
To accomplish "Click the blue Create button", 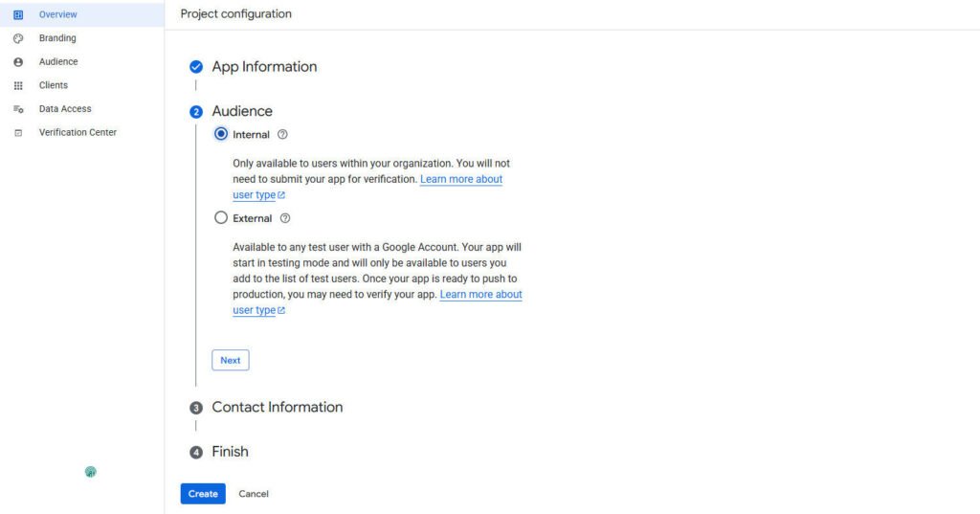I will pos(203,493).
